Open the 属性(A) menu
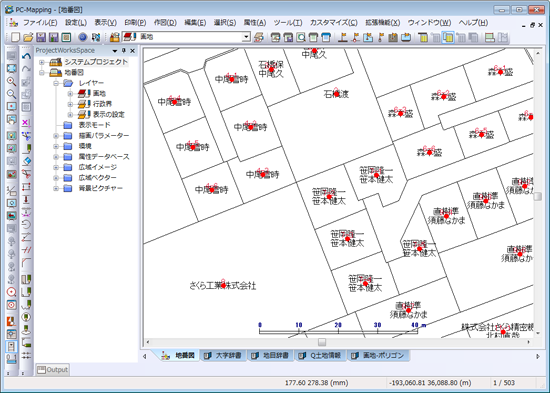This screenshot has height=393, width=550. pos(255,23)
